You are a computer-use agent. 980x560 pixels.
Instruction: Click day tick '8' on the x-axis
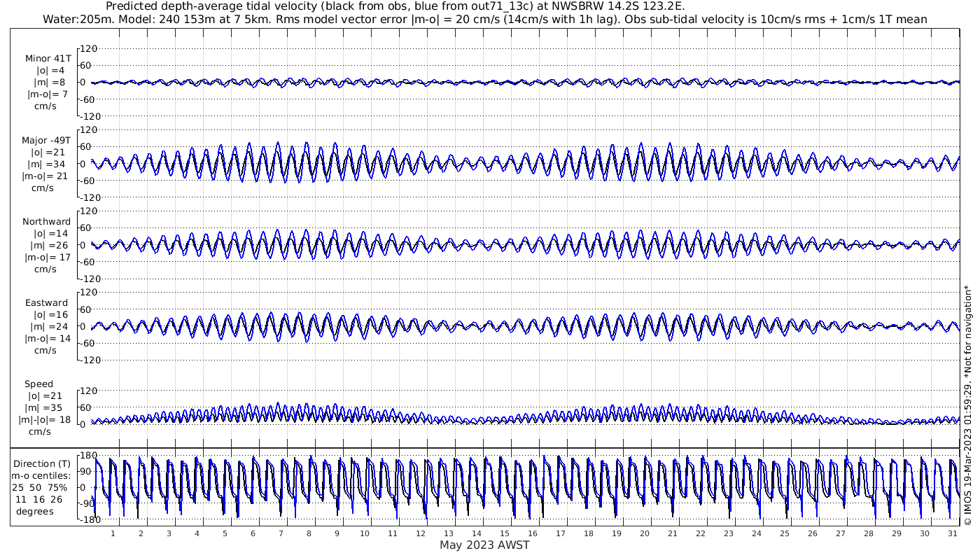(309, 533)
